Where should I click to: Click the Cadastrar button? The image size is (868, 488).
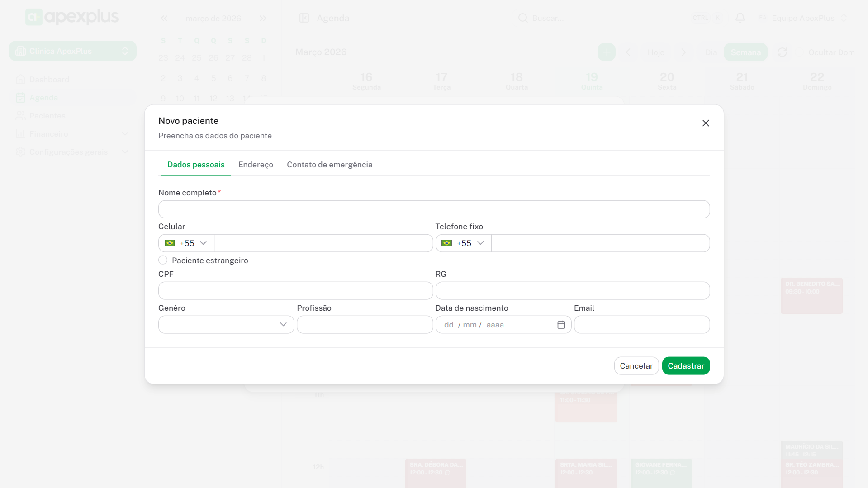click(x=685, y=366)
